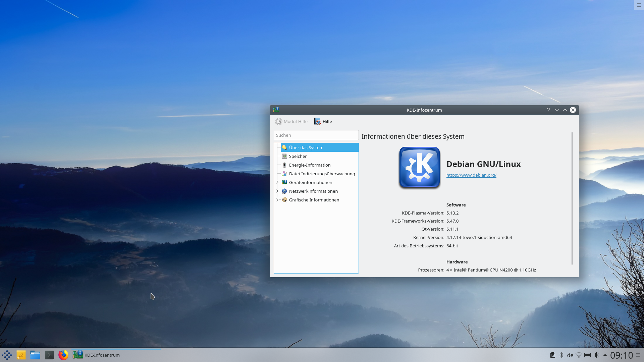
Task: Click the Energie-Information battery icon
Action: pos(284,165)
